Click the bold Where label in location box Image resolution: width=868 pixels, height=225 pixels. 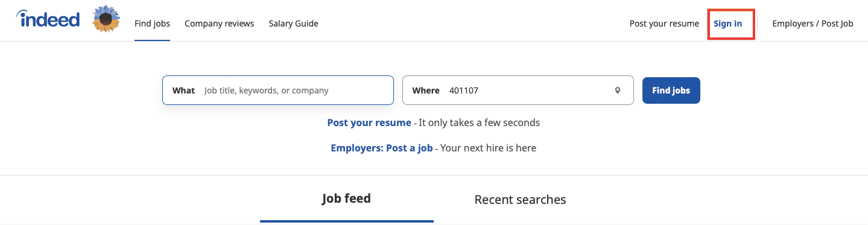click(x=426, y=90)
